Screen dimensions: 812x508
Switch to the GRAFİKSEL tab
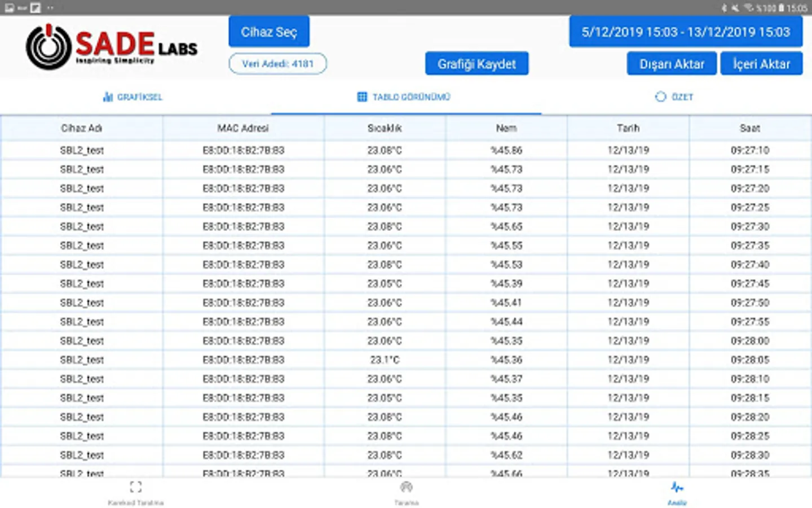(133, 97)
